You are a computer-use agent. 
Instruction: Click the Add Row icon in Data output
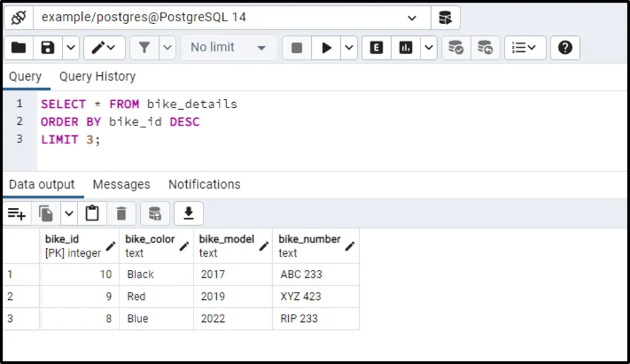(17, 213)
